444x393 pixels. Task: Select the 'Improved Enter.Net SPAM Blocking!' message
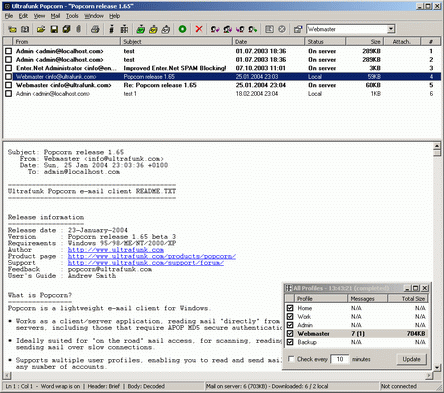222,68
